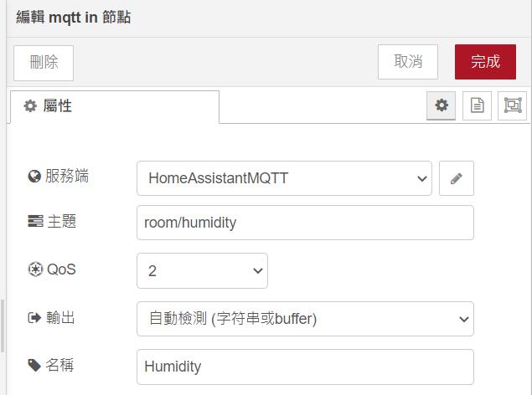Open the 自動檢測 output type dropdown
532x395 pixels.
pos(305,318)
